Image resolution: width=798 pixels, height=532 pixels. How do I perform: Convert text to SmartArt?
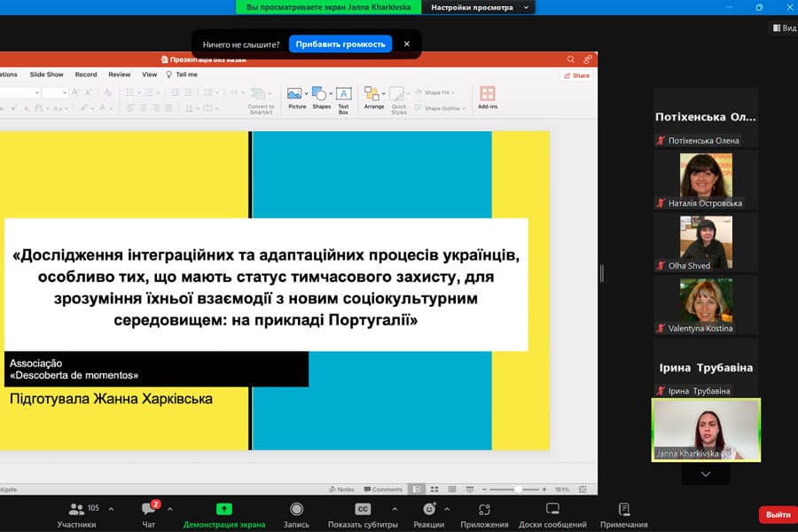click(x=260, y=98)
